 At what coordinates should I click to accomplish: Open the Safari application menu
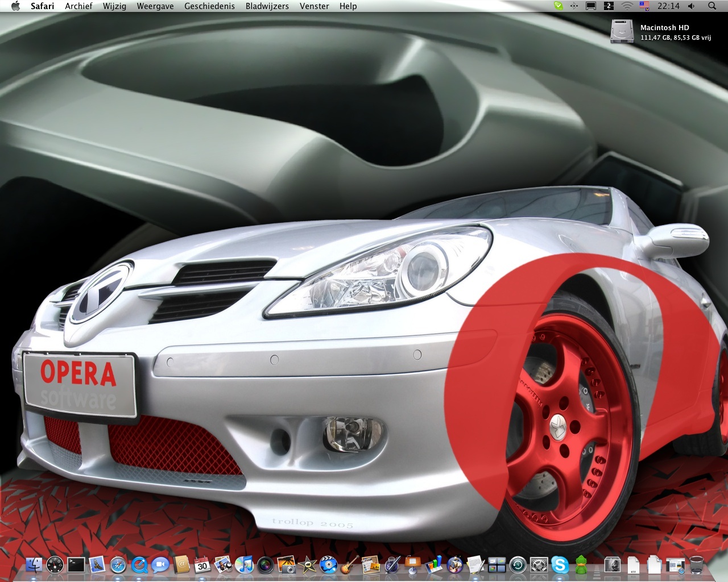click(43, 6)
